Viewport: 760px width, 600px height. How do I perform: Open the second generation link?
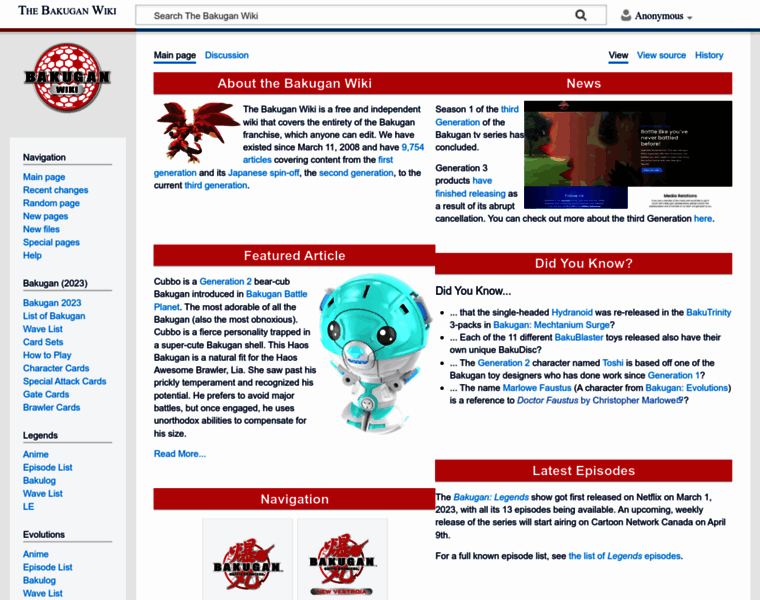pos(356,173)
